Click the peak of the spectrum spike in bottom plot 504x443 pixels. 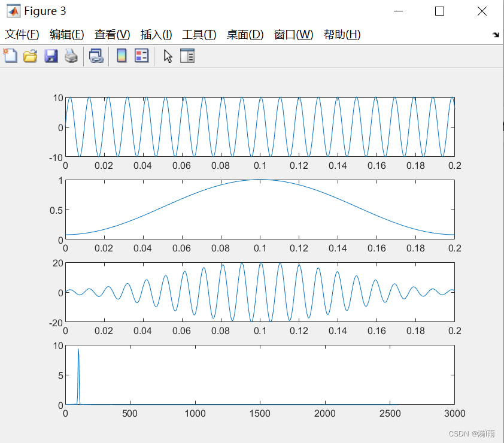[x=78, y=349]
